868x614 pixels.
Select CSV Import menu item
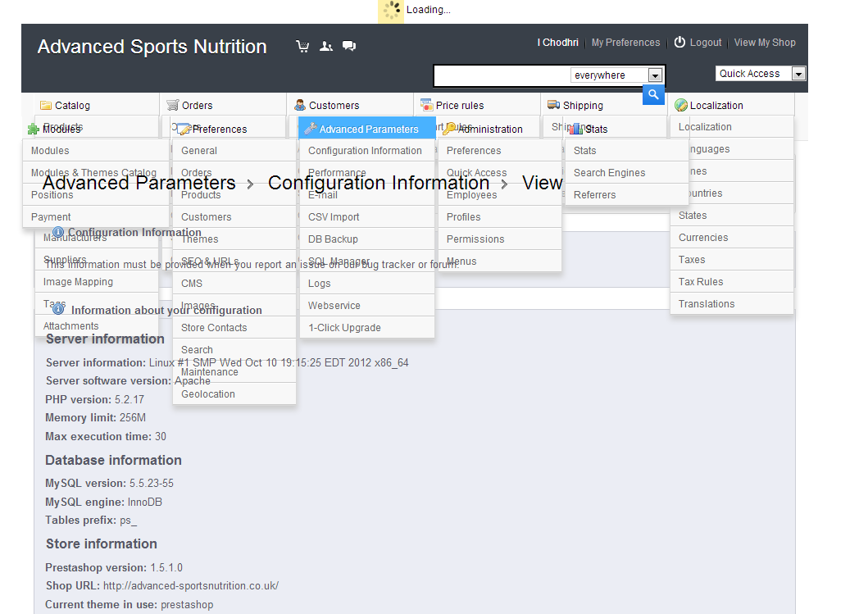[x=367, y=217]
